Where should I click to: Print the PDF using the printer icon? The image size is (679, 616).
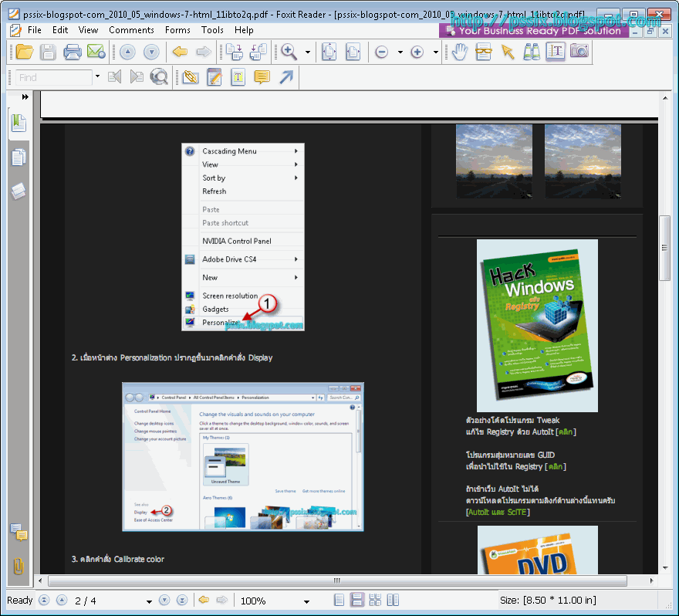[x=73, y=52]
